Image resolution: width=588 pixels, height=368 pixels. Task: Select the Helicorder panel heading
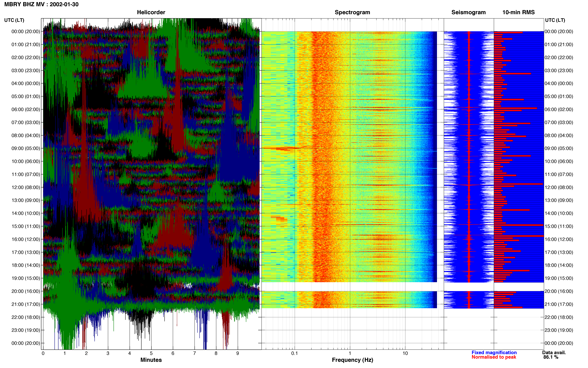151,12
